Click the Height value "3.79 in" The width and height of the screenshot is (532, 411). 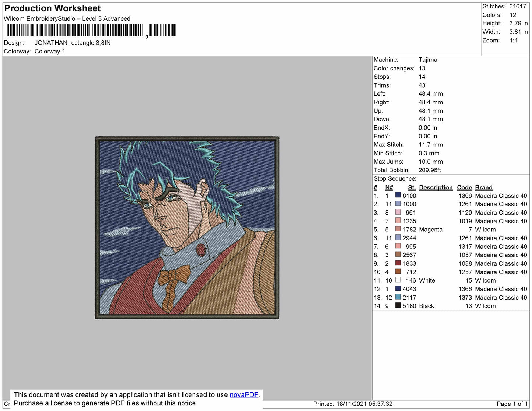pyautogui.click(x=518, y=23)
